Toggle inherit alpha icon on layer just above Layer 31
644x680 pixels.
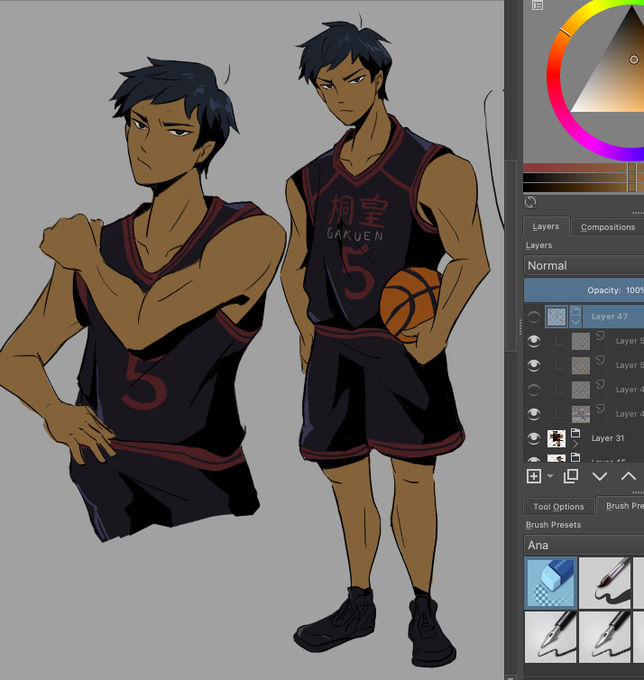click(600, 408)
